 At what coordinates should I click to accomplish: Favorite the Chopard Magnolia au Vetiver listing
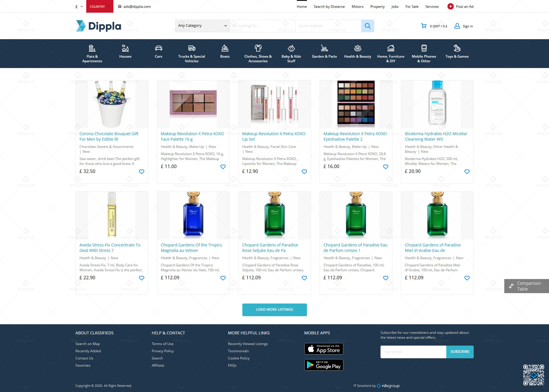pos(223,278)
